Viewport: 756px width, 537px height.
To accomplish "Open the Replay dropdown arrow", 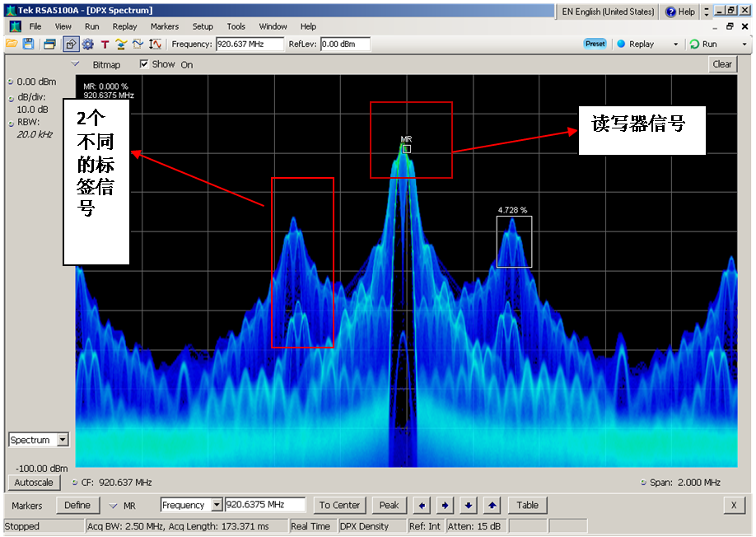I will coord(675,44).
